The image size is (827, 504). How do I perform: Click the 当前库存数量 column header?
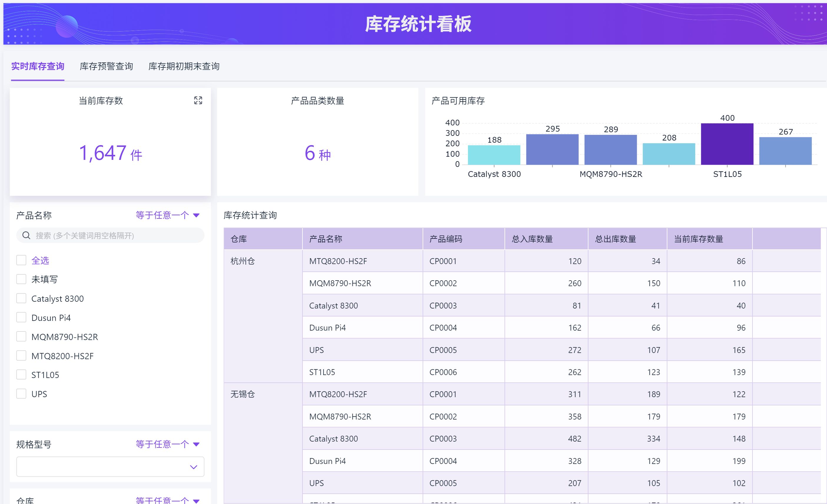click(699, 239)
